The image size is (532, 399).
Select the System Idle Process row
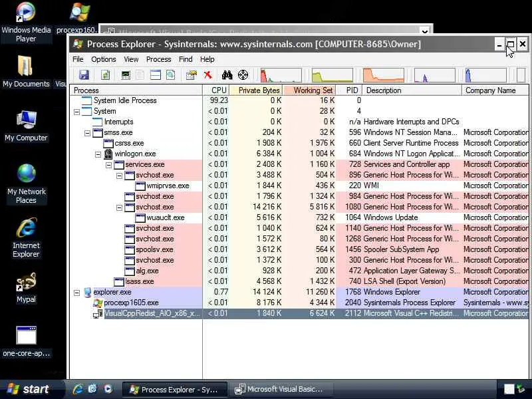point(299,100)
